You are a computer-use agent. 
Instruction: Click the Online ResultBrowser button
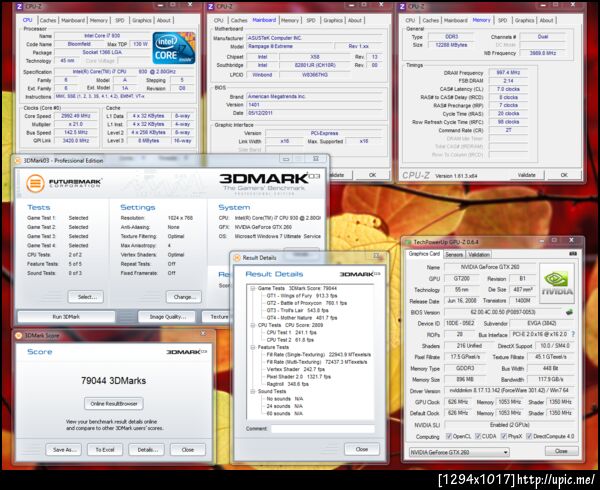[x=114, y=404]
